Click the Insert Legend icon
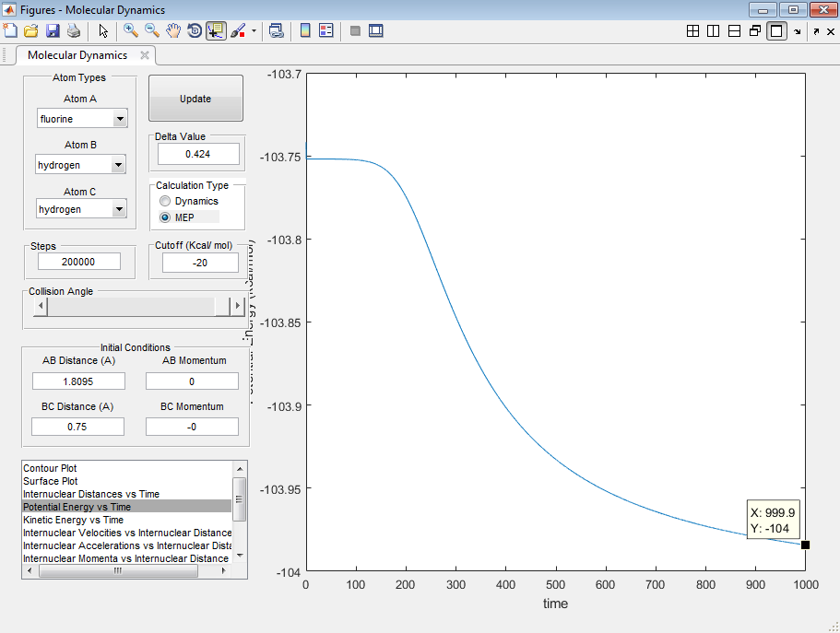Viewport: 840px width, 633px height. click(x=325, y=30)
